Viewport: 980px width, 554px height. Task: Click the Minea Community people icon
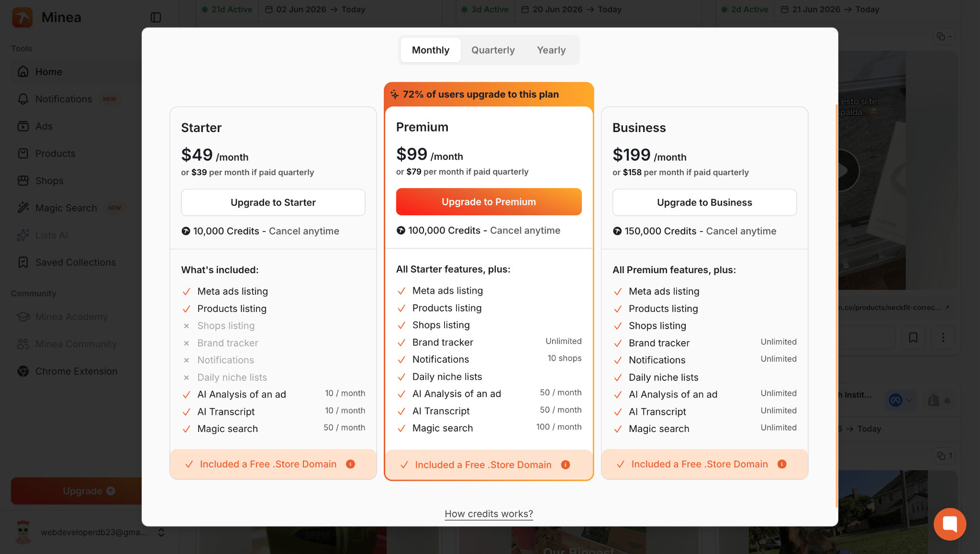click(x=23, y=344)
